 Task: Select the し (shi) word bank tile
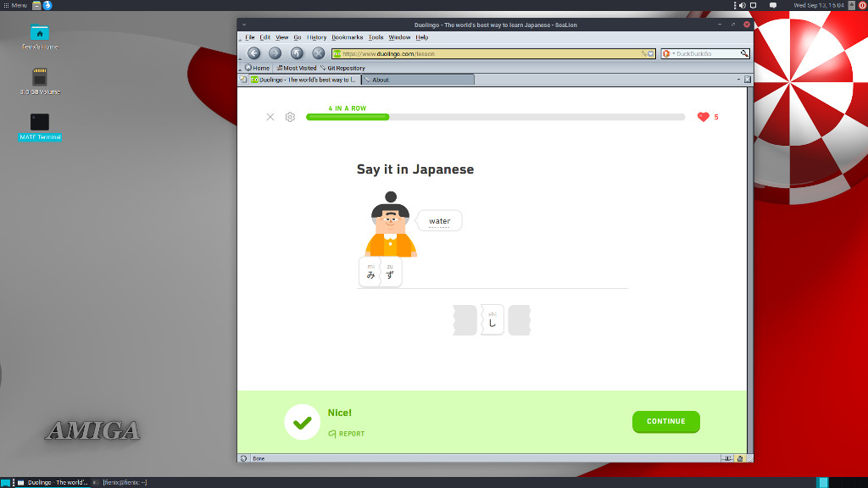coord(492,319)
